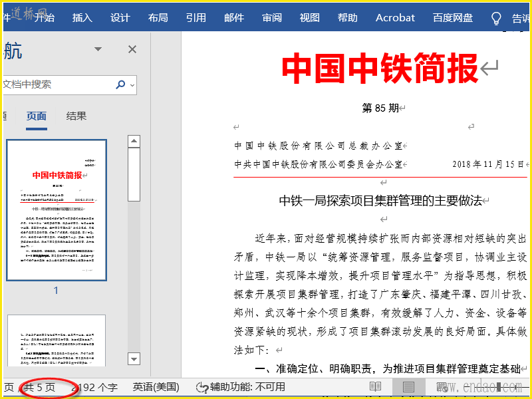The width and height of the screenshot is (532, 399).
Task: Select the page 2 thumbnail
Action: tap(57, 340)
